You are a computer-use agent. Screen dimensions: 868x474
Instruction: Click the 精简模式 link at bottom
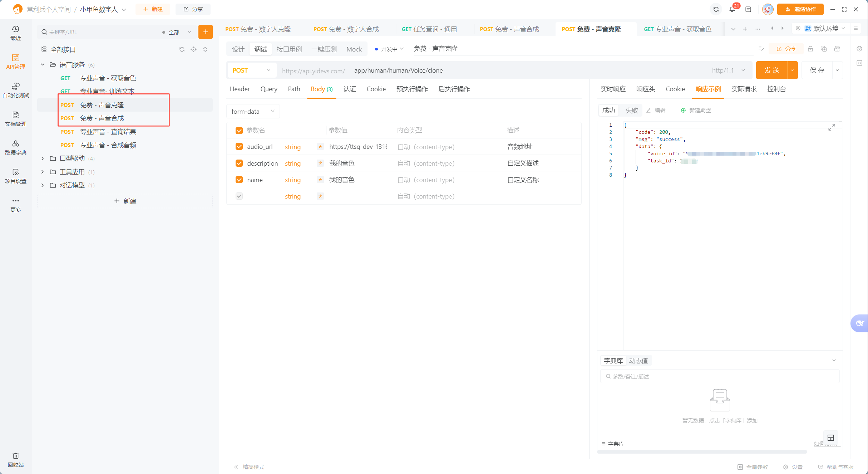tap(249, 467)
